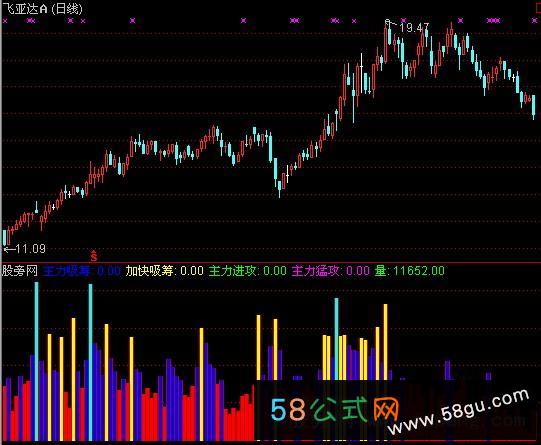541x445 pixels.
Task: Switch period via the (日线) label
Action: tap(67, 8)
